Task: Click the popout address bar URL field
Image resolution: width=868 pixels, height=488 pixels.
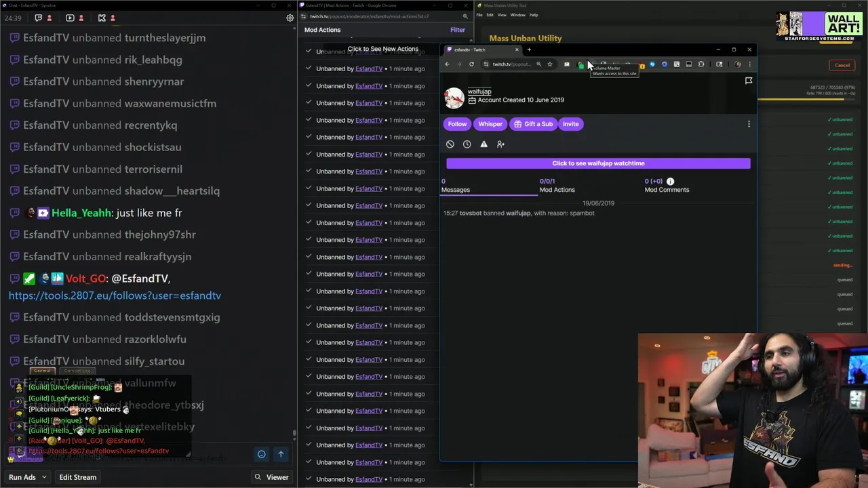Action: click(x=511, y=64)
